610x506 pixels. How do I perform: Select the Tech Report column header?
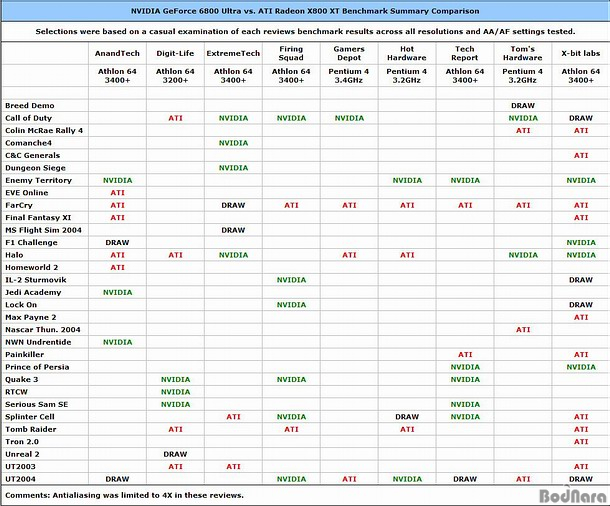(465, 53)
